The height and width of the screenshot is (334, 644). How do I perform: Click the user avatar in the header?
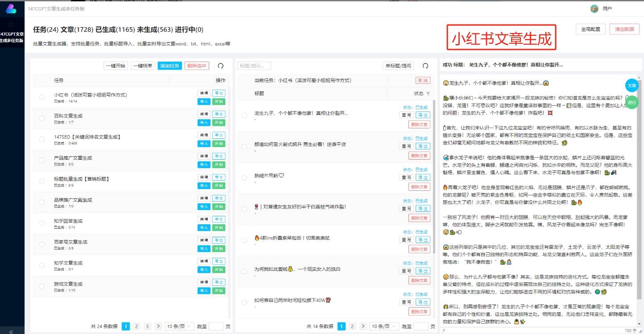(x=594, y=8)
